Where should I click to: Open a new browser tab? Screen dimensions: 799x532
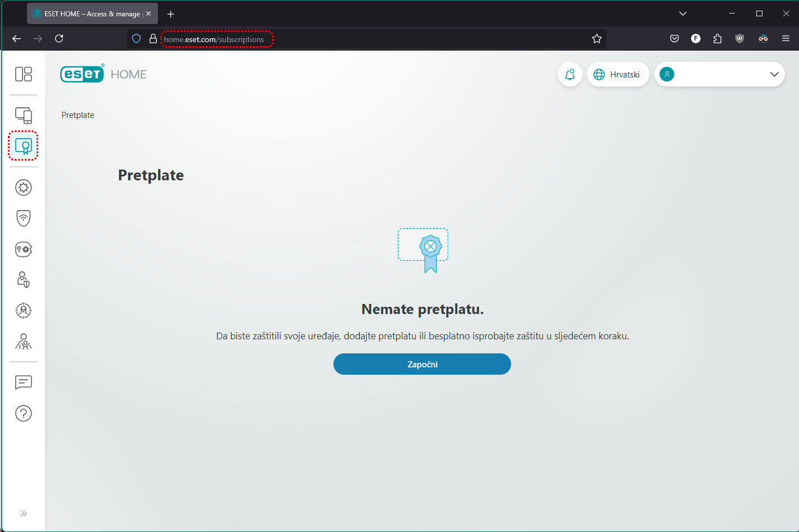[x=171, y=13]
